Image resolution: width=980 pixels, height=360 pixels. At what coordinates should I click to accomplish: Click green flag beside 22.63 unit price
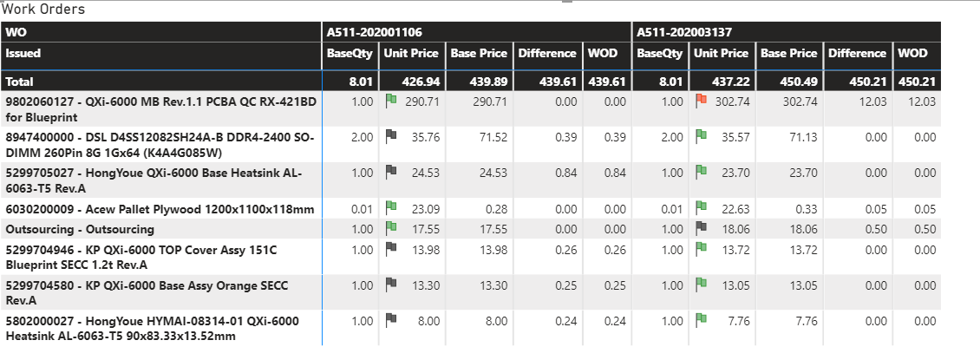[x=702, y=206]
